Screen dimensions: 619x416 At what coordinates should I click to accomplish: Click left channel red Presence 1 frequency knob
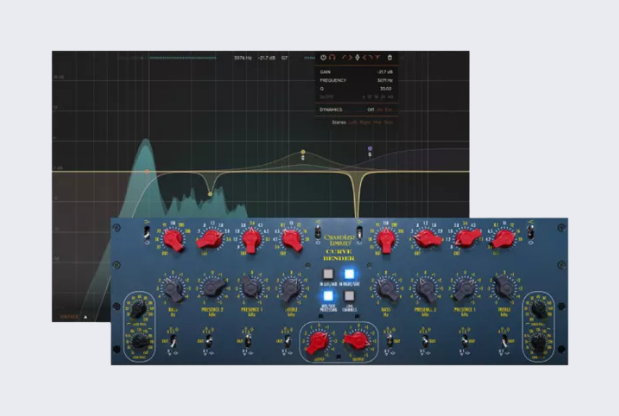click(251, 240)
